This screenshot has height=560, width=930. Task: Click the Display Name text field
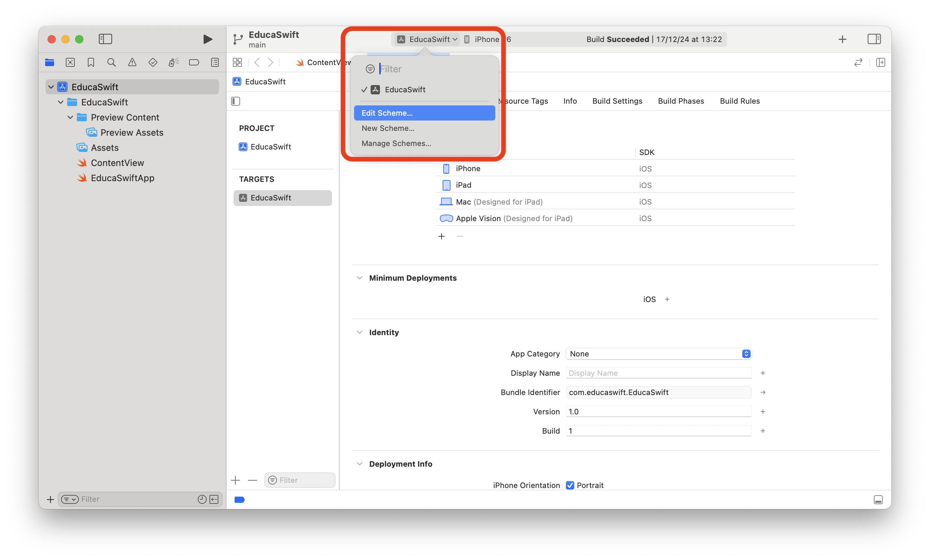point(658,373)
